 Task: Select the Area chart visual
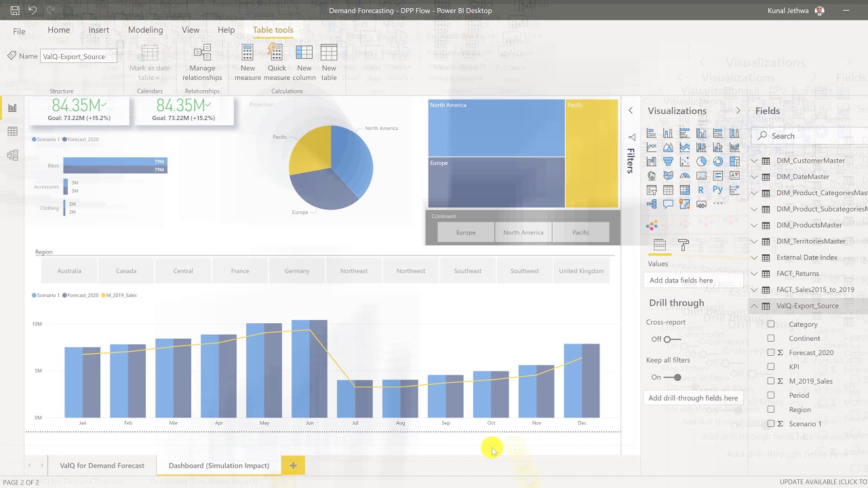[x=668, y=147]
